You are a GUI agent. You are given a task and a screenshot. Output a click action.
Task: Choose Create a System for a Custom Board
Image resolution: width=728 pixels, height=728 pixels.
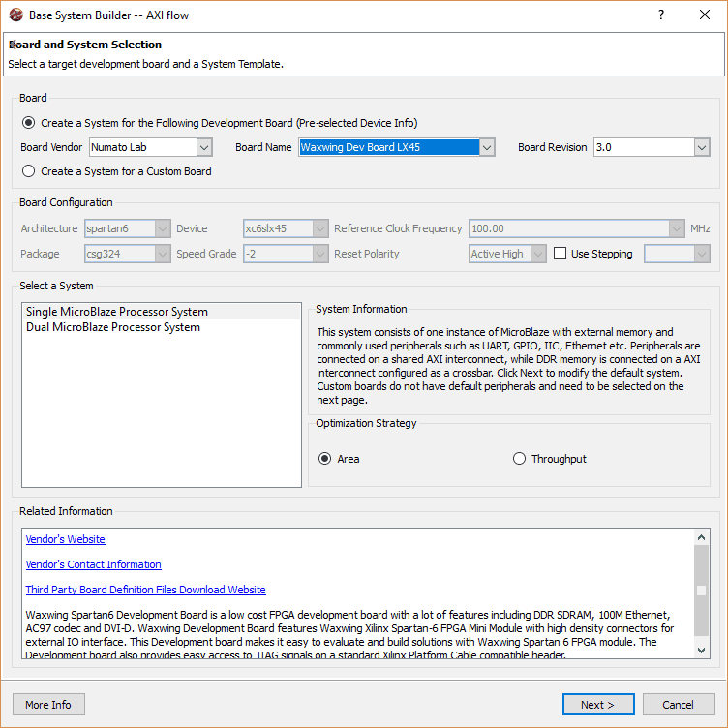29,171
